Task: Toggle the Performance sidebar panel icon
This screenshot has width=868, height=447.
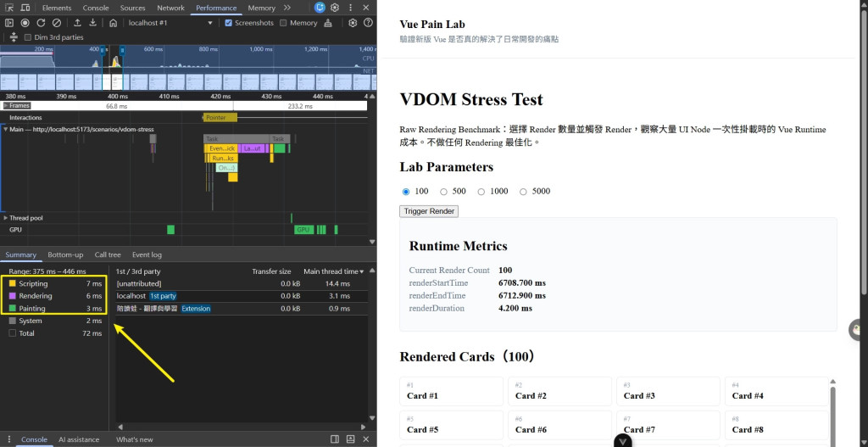Action: click(x=9, y=23)
